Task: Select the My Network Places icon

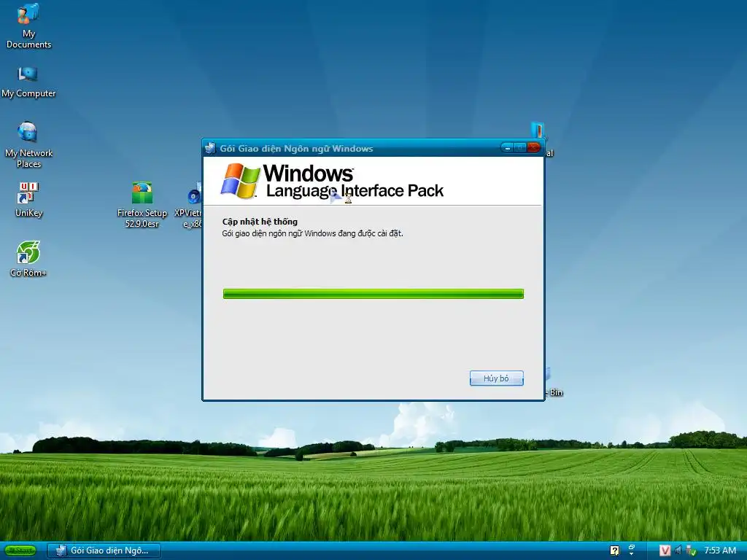Action: [28, 144]
